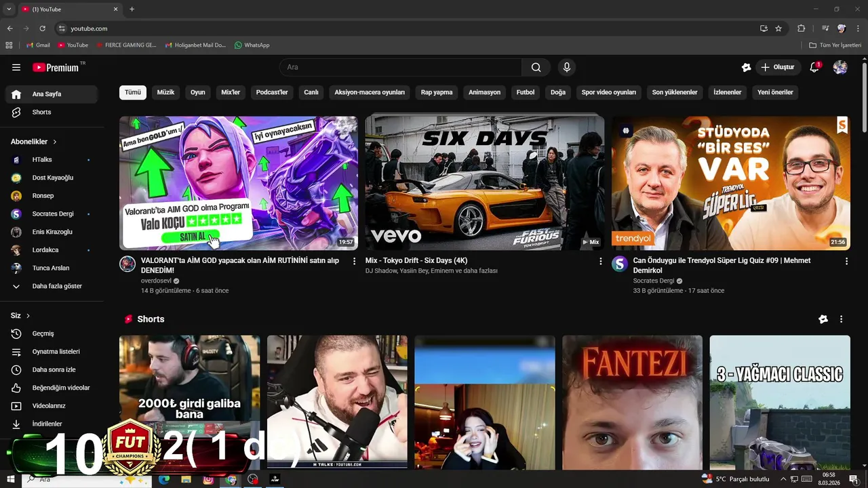Image resolution: width=868 pixels, height=488 pixels.
Task: Select the Yeni öneriler chip
Action: (775, 92)
